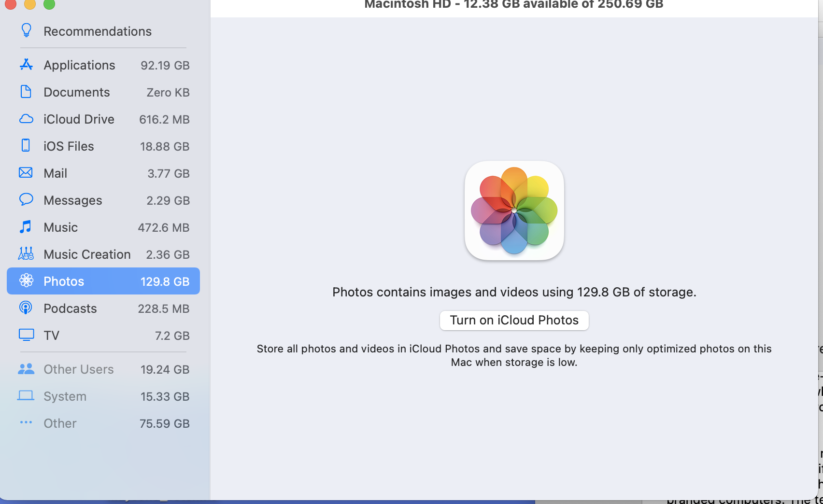
Task: Click the Other ellipsis icon
Action: [26, 423]
